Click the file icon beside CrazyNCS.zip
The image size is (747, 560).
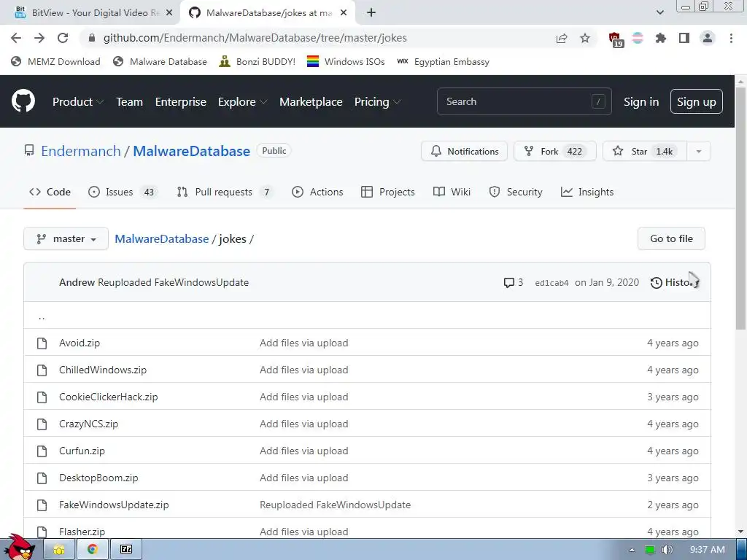(x=42, y=424)
